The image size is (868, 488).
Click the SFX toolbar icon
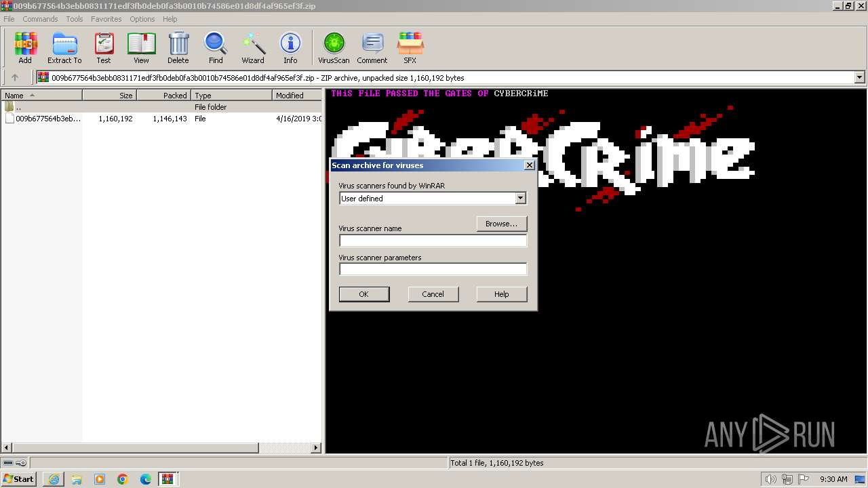(x=410, y=48)
